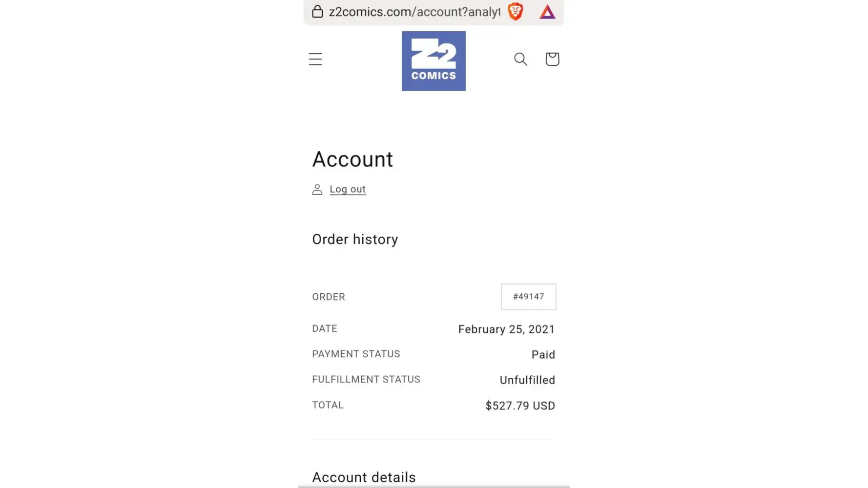Click the FULFILLMENT STATUS label

click(x=366, y=380)
